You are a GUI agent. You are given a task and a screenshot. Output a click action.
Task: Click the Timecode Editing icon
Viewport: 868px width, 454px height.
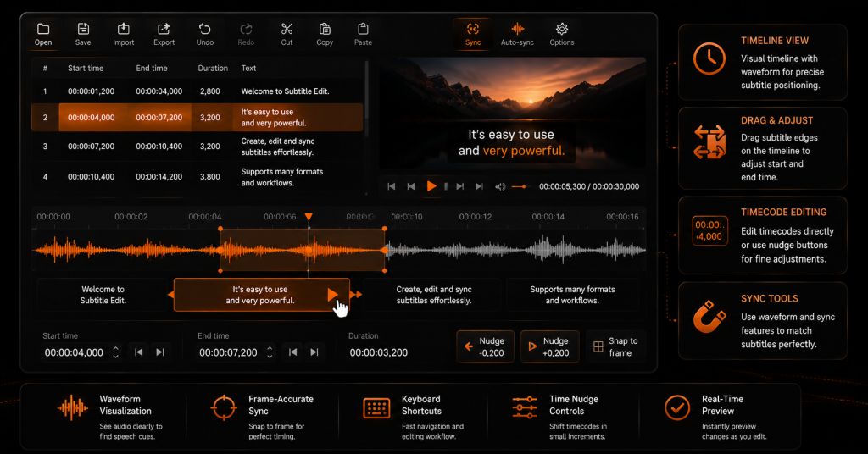click(709, 230)
